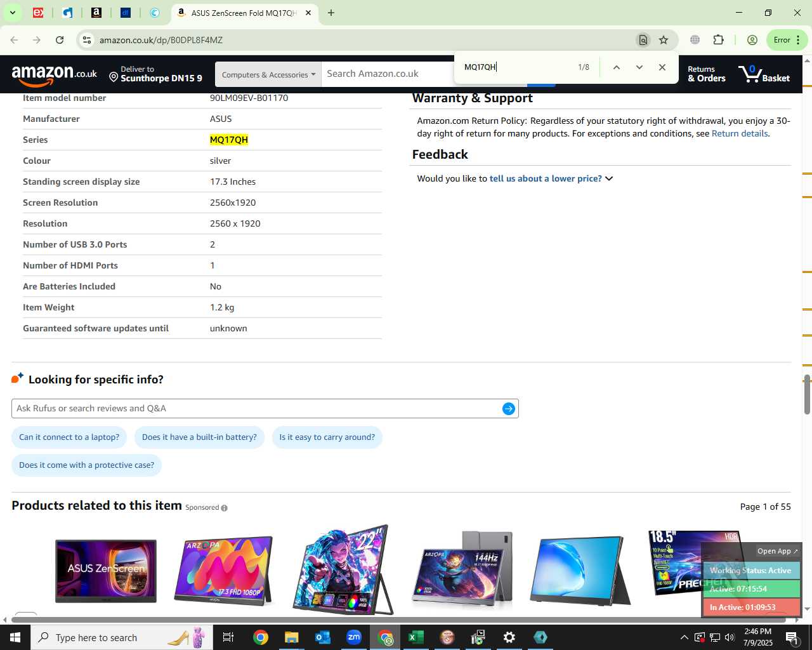Viewport: 812px width, 650px height.
Task: Go to next find result
Action: pyautogui.click(x=639, y=67)
